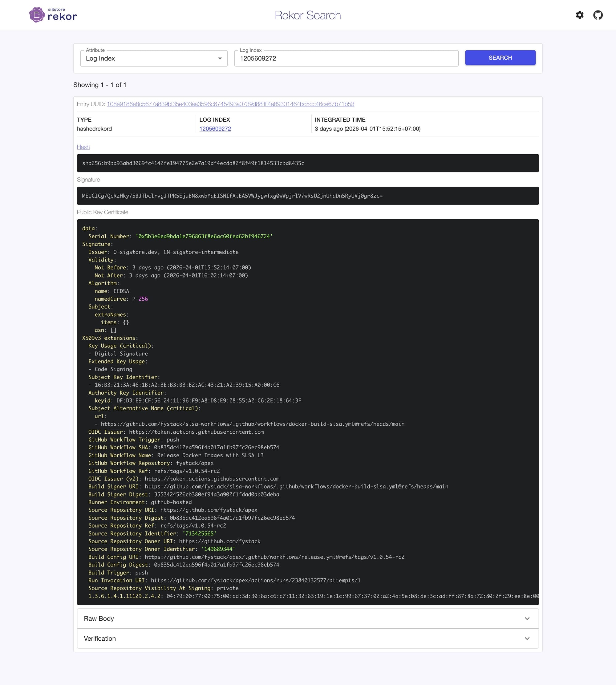Open the settings gear in the header
616x685 pixels.
[x=580, y=15]
